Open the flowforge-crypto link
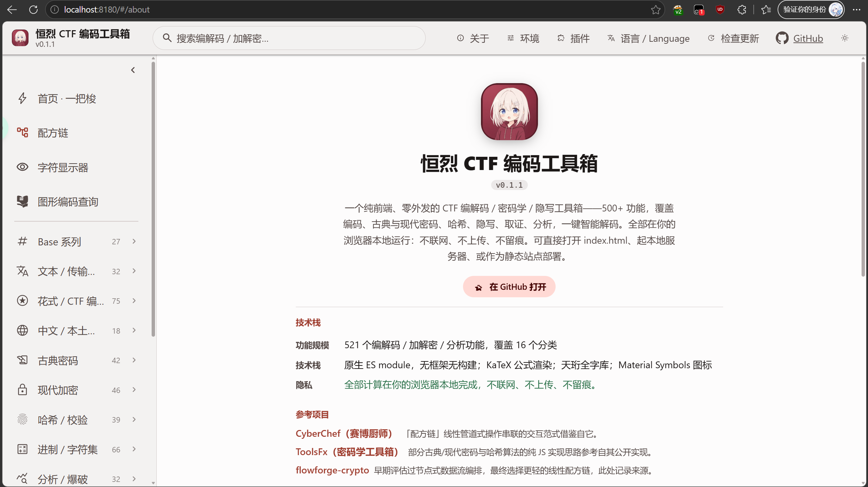 click(332, 470)
